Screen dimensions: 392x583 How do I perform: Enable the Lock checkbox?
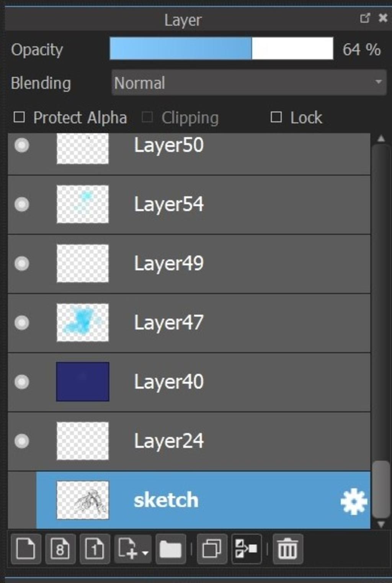tap(276, 117)
